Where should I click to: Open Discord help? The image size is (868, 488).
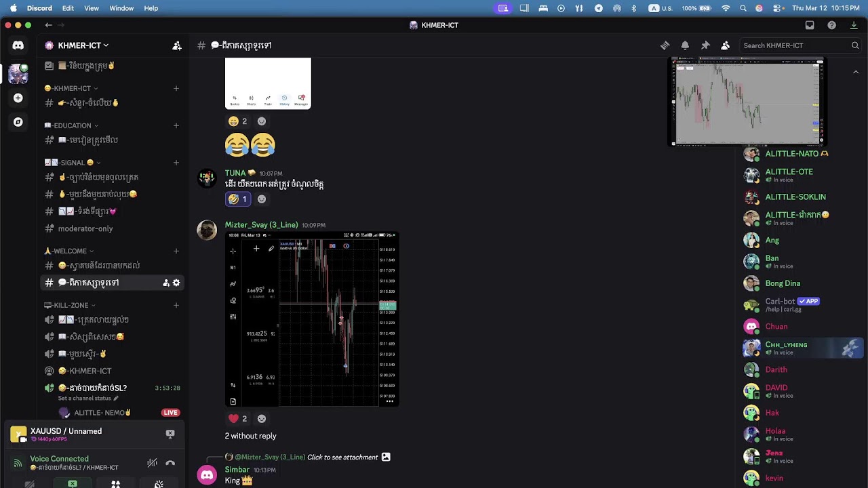coord(832,25)
